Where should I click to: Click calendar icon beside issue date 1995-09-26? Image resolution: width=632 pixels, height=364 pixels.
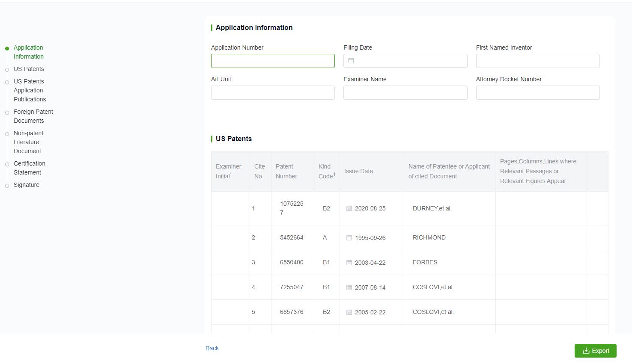coord(349,237)
